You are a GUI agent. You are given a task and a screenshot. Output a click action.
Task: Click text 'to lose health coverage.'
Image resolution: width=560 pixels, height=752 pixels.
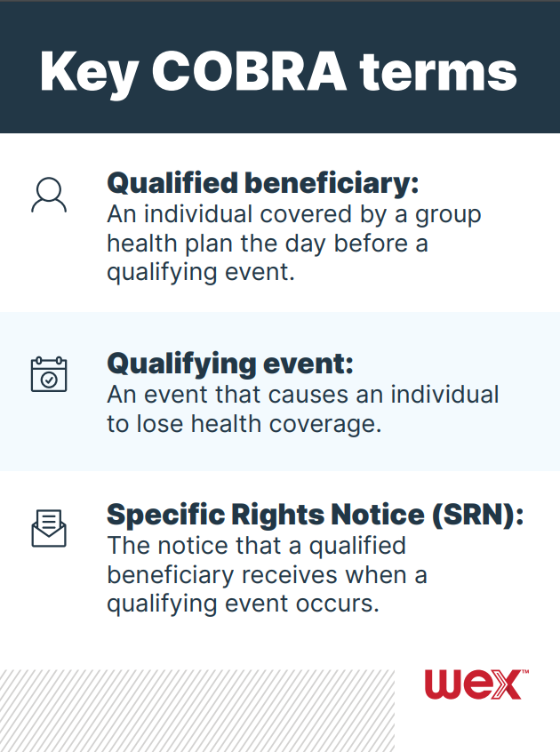[244, 424]
